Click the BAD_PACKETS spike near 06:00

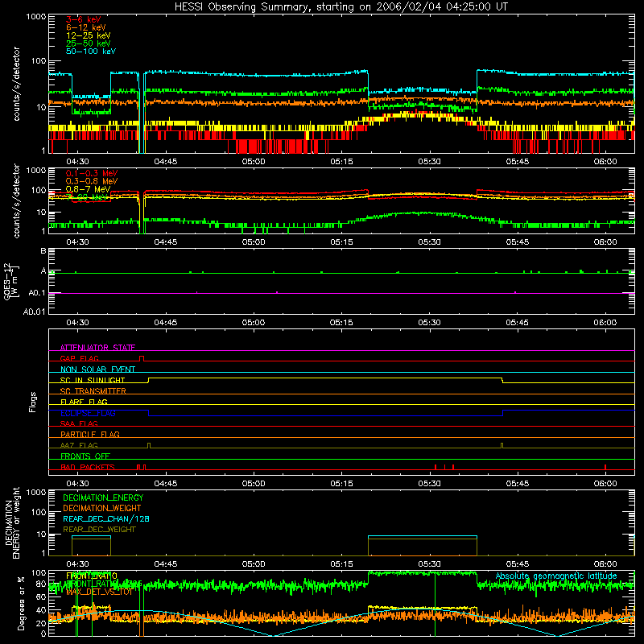pyautogui.click(x=605, y=467)
